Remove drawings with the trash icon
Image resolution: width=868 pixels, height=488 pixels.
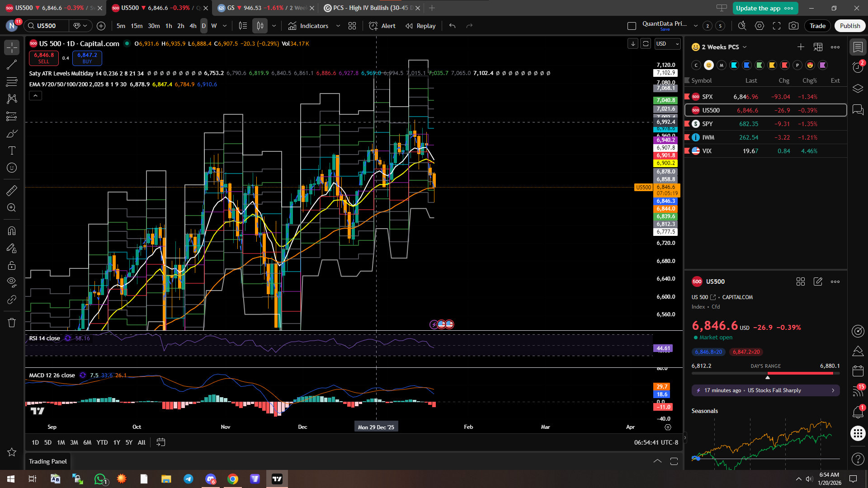[12, 323]
